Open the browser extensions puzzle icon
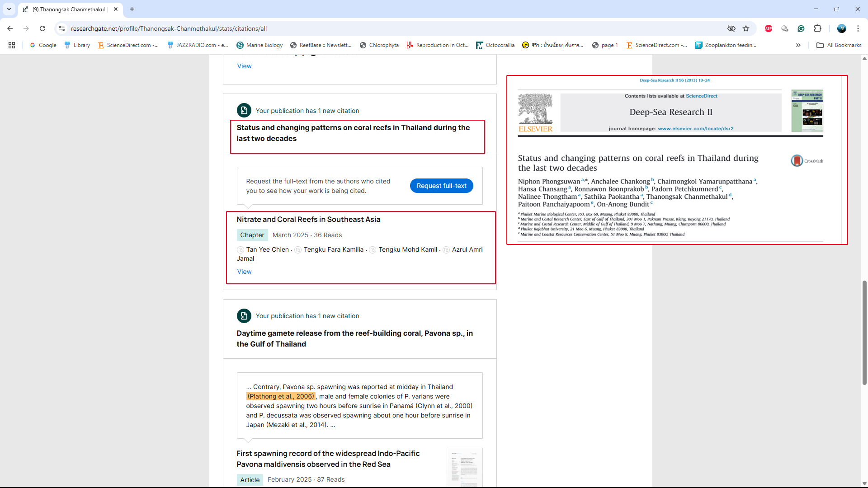The height and width of the screenshot is (488, 868). (x=817, y=28)
